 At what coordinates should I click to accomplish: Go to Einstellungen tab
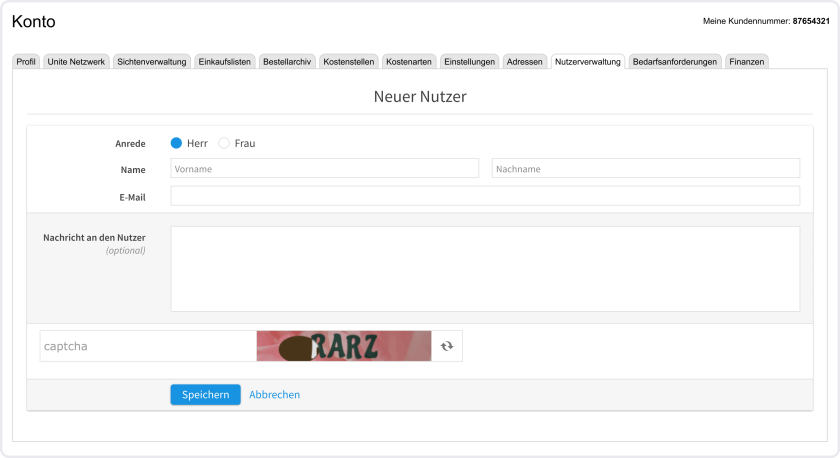click(469, 62)
